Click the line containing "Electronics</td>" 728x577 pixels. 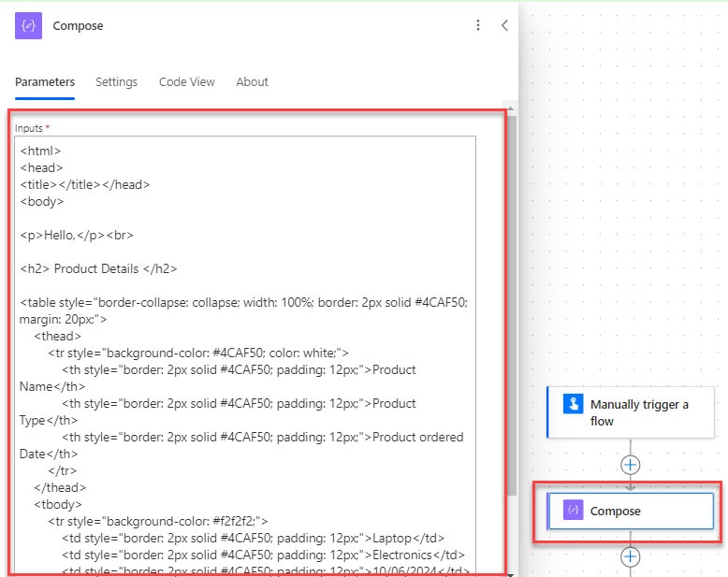[x=263, y=555]
